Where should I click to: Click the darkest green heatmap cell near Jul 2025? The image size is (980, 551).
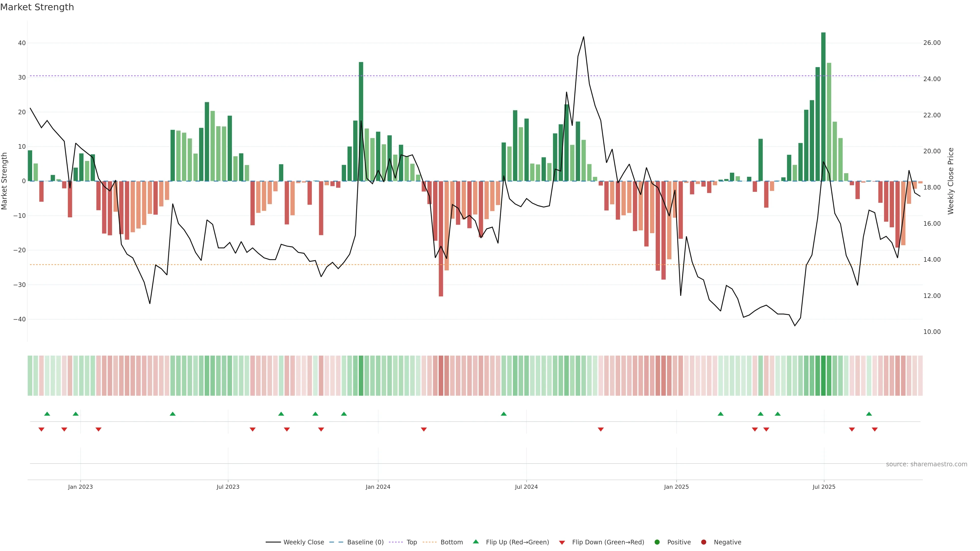(x=823, y=376)
